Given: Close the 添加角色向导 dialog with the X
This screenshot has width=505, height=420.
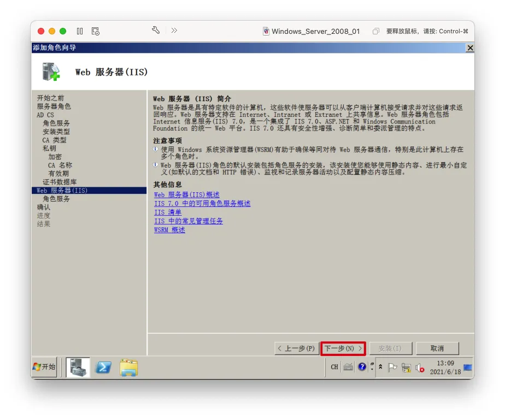Looking at the screenshot, I should 470,48.
